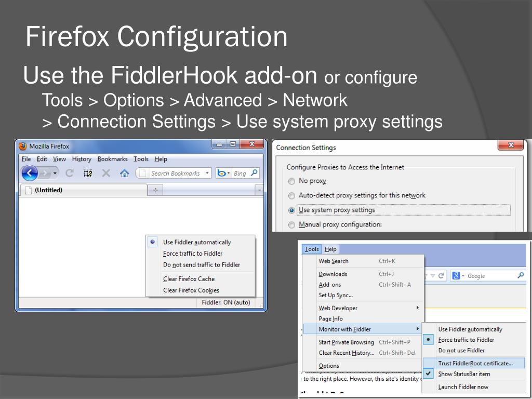The height and width of the screenshot is (399, 532).
Task: Click Downloads in Tools menu
Action: click(363, 274)
